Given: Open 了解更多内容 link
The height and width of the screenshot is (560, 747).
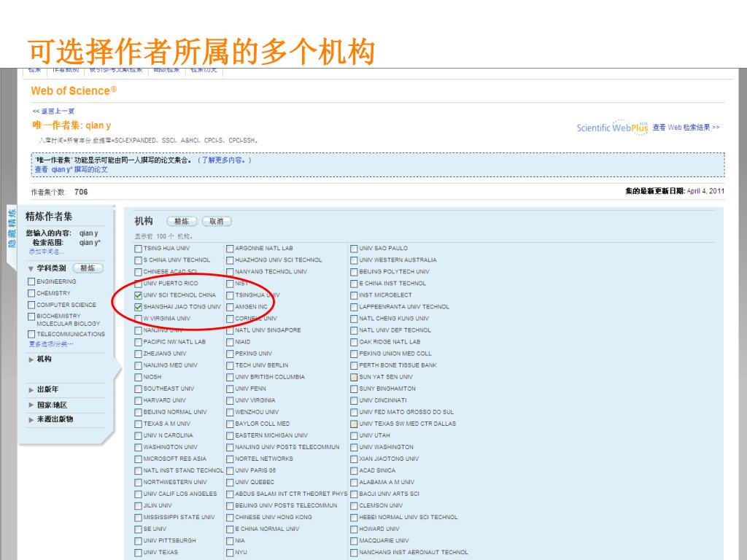Looking at the screenshot, I should (x=223, y=160).
